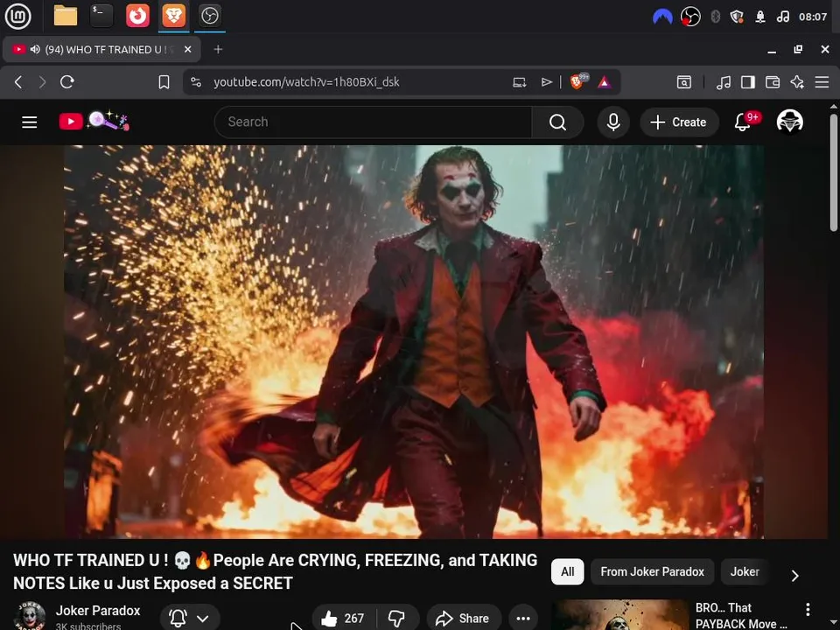840x630 pixels.
Task: Click the Share button
Action: tap(464, 619)
